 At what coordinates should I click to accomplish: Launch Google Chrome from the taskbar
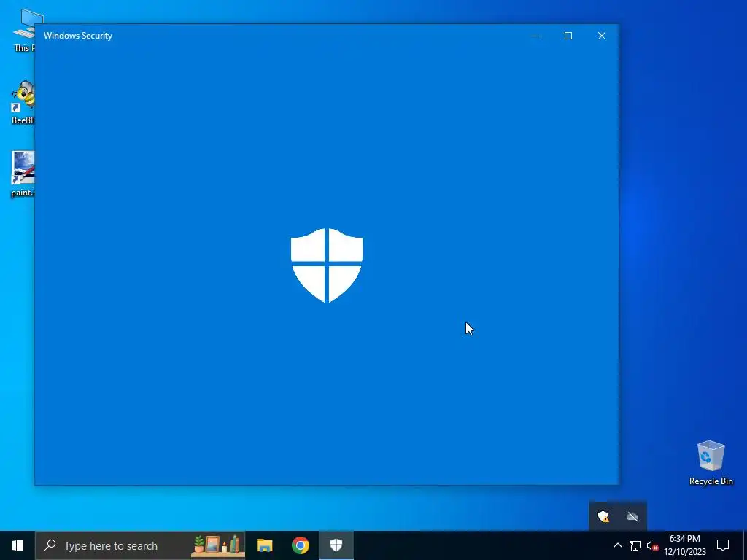click(x=300, y=545)
